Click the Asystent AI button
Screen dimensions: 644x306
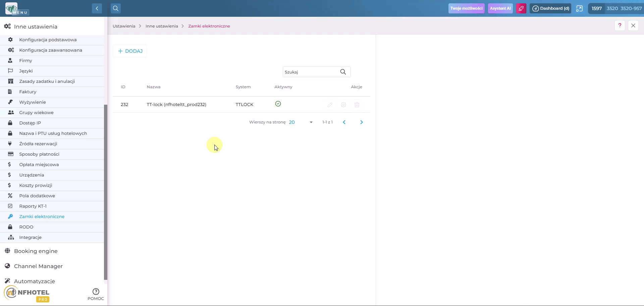click(x=500, y=8)
